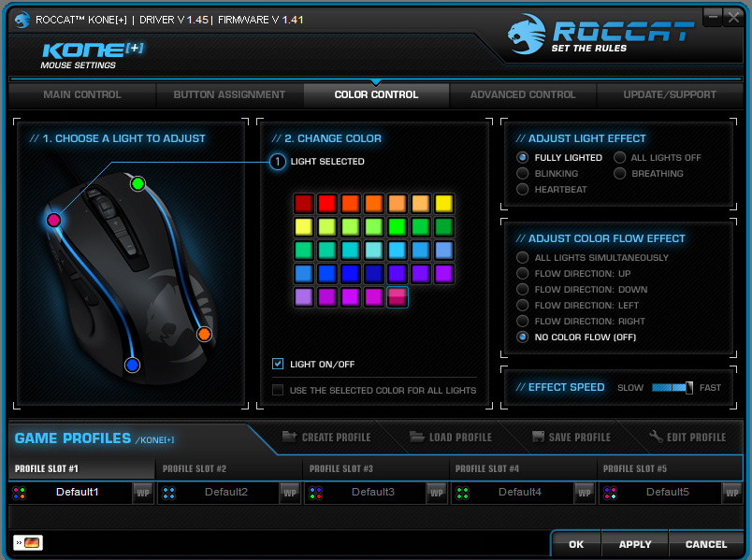
Task: Click the color dots icon of Default1
Action: click(20, 493)
